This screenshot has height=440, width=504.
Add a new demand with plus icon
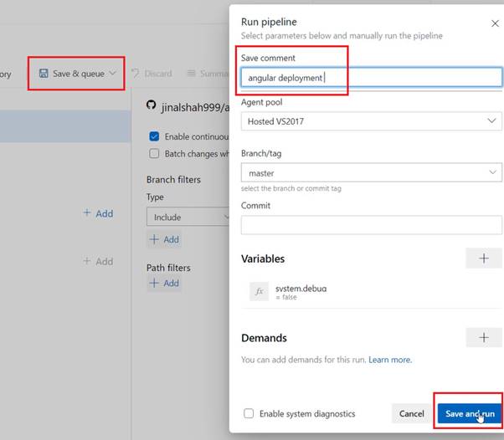pyautogui.click(x=483, y=337)
